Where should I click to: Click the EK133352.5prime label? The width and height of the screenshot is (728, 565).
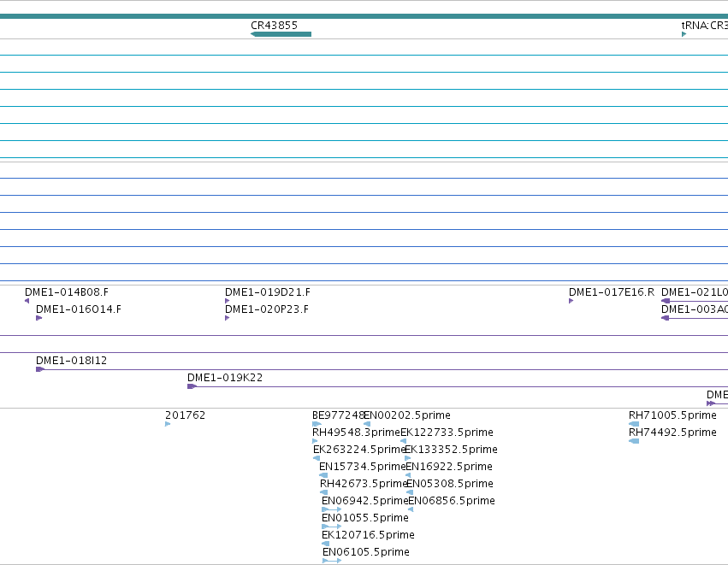(x=452, y=450)
